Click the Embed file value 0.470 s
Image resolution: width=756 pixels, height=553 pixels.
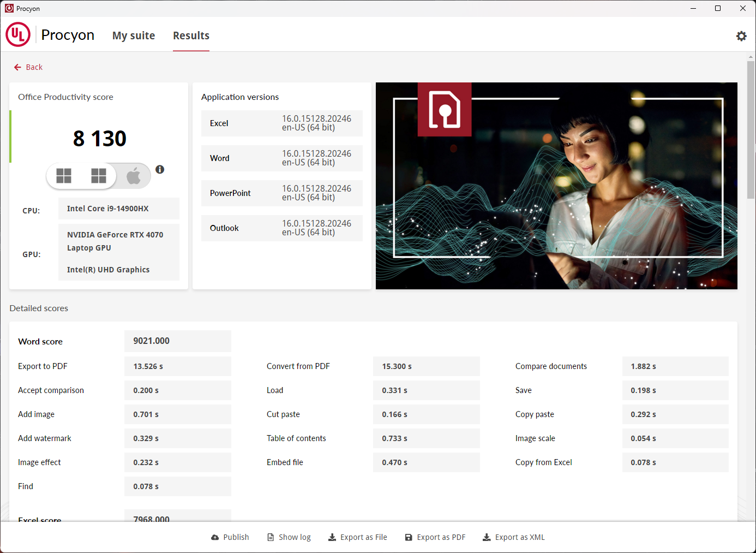(427, 462)
